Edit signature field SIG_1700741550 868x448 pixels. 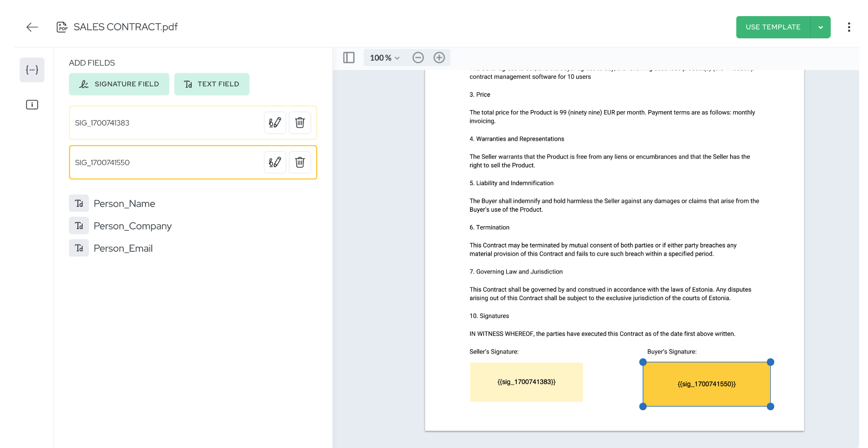(x=275, y=162)
